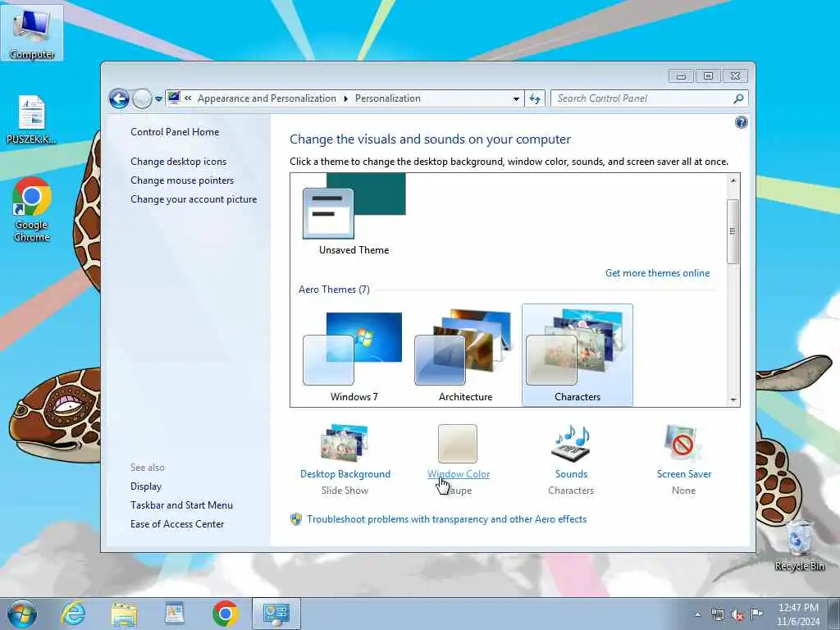The height and width of the screenshot is (630, 840).
Task: Click the theme list scroll down arrow
Action: coord(733,399)
